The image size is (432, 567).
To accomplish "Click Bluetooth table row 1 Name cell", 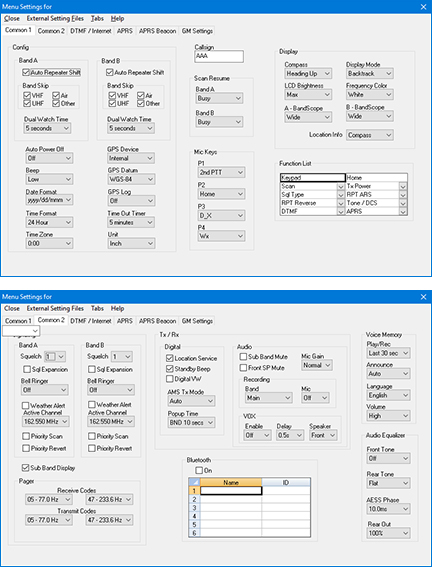I will pos(231,491).
